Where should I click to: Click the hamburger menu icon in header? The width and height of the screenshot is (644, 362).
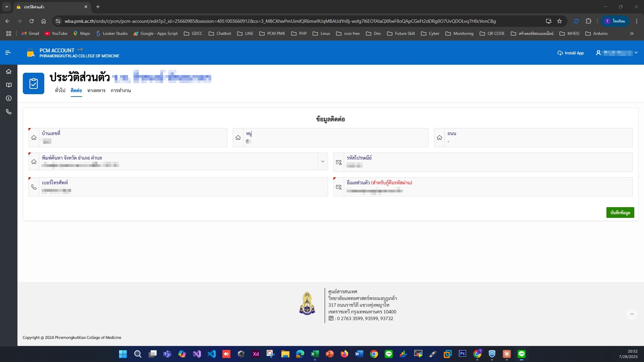point(8,53)
